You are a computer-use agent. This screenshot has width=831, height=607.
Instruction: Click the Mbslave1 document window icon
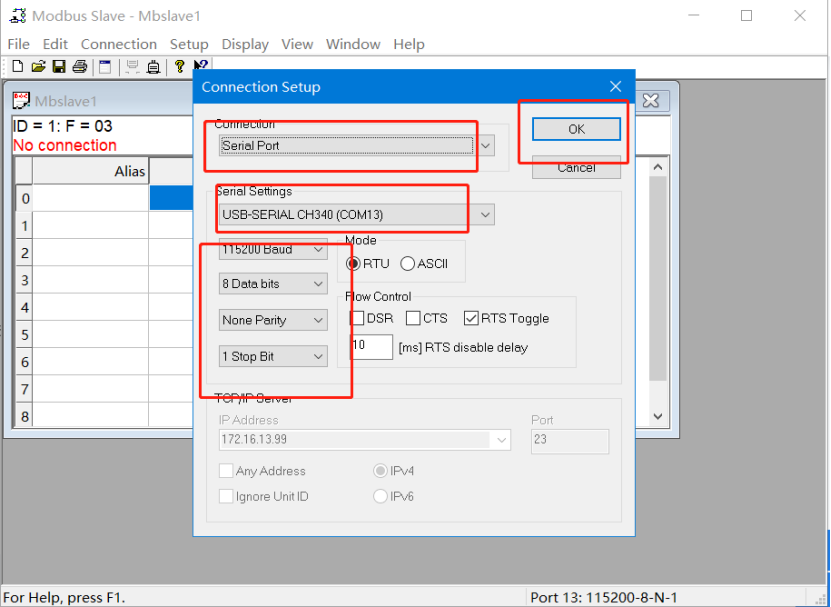[x=21, y=101]
